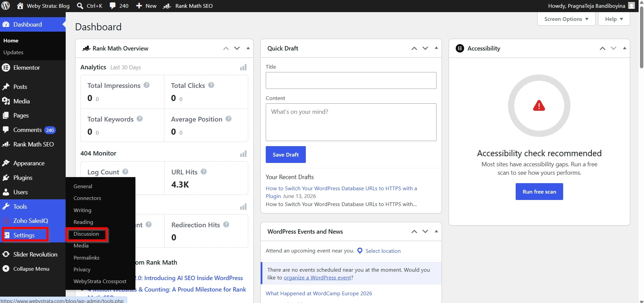Screen dimensions: 644x303
Task: Click the red accessibility warning triangle
Action: [539, 106]
